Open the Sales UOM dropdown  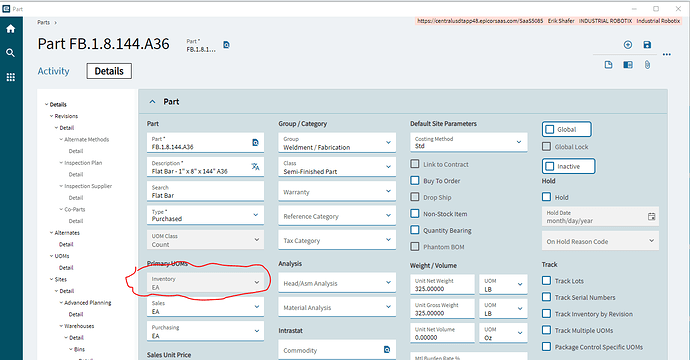pos(206,307)
